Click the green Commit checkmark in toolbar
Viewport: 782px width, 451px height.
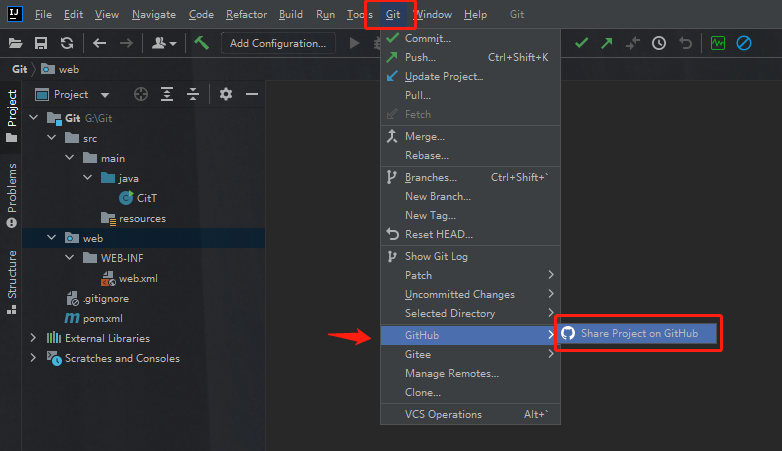point(581,43)
